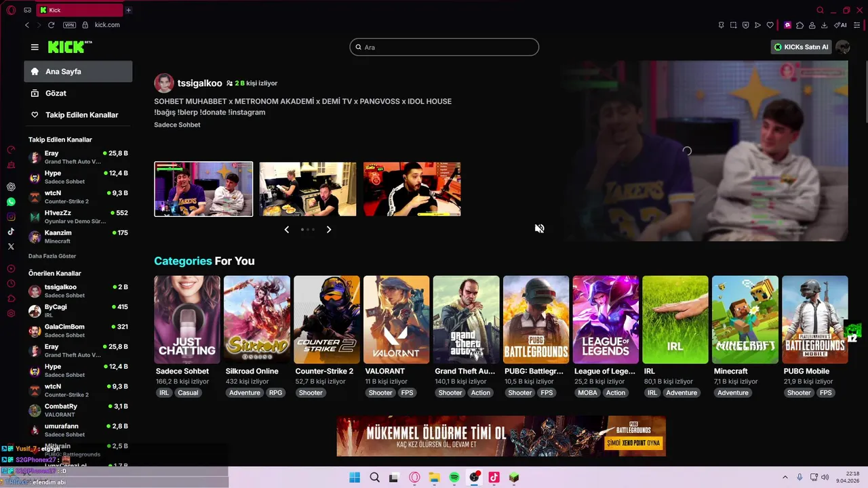This screenshot has height=488, width=868.
Task: Open the Opera AI assistant
Action: (840, 25)
